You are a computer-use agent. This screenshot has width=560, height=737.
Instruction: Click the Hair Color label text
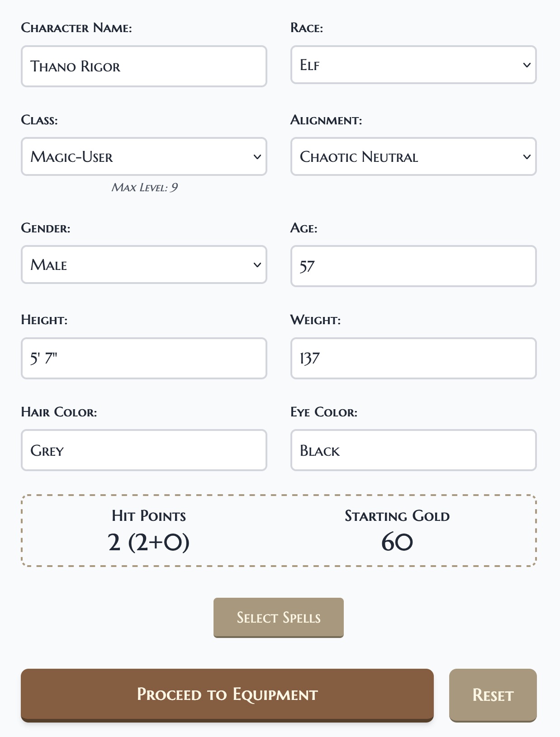click(x=59, y=412)
